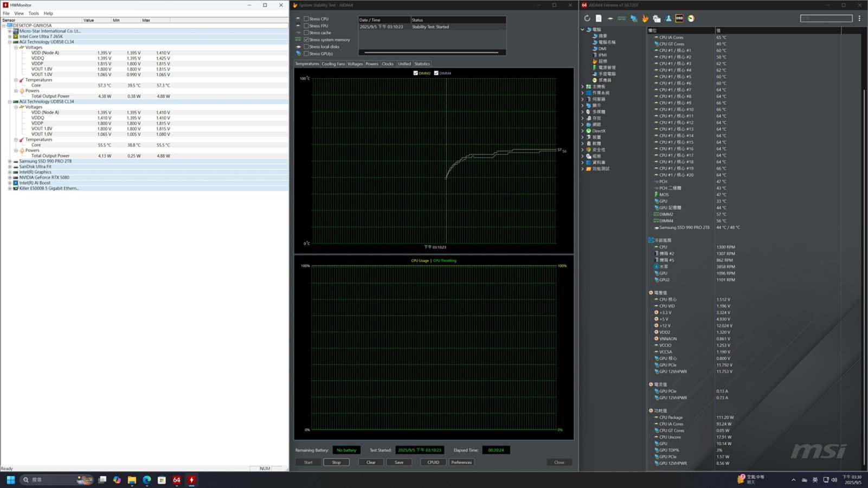Open the Report icon in AIDA64 toolbar

pos(599,18)
